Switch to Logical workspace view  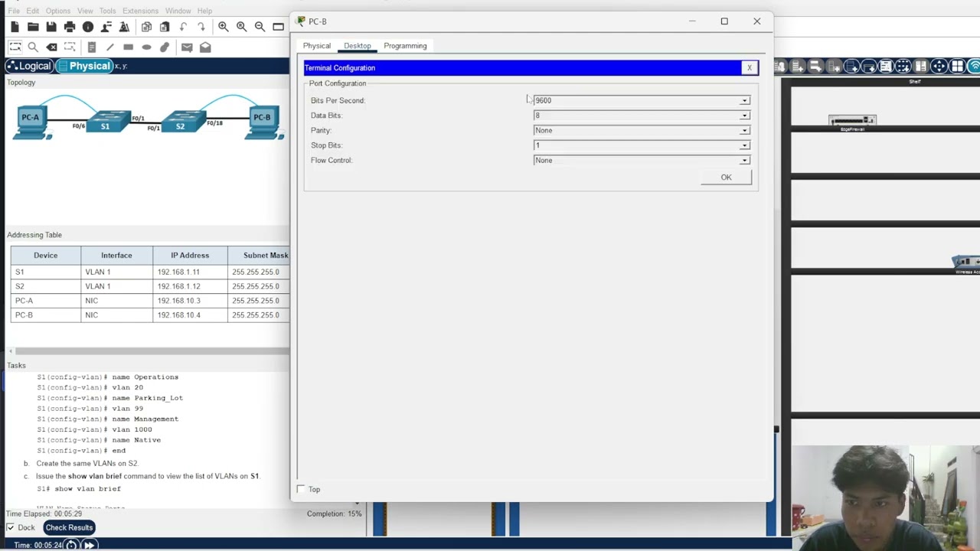pos(29,66)
